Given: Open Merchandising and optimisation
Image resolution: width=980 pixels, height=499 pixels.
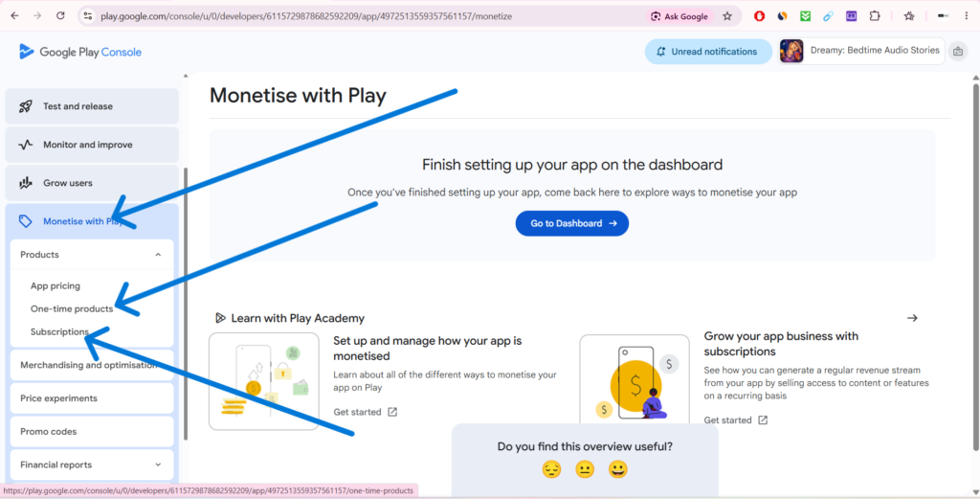Looking at the screenshot, I should pos(92,365).
